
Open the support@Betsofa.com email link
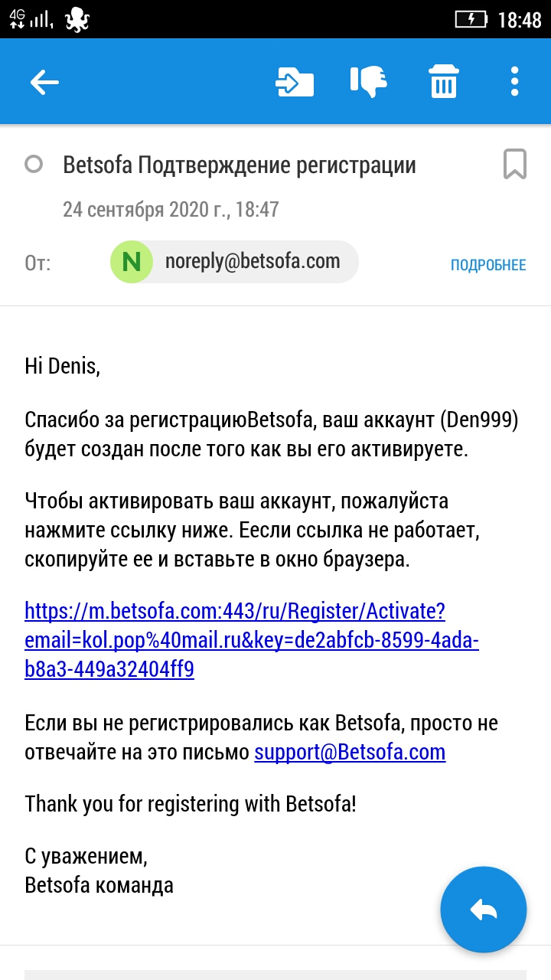click(x=350, y=752)
